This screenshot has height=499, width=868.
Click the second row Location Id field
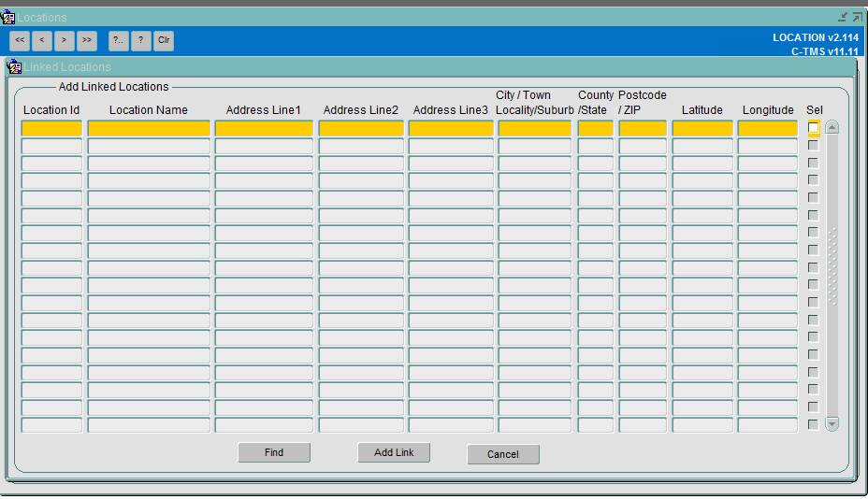pyautogui.click(x=51, y=146)
